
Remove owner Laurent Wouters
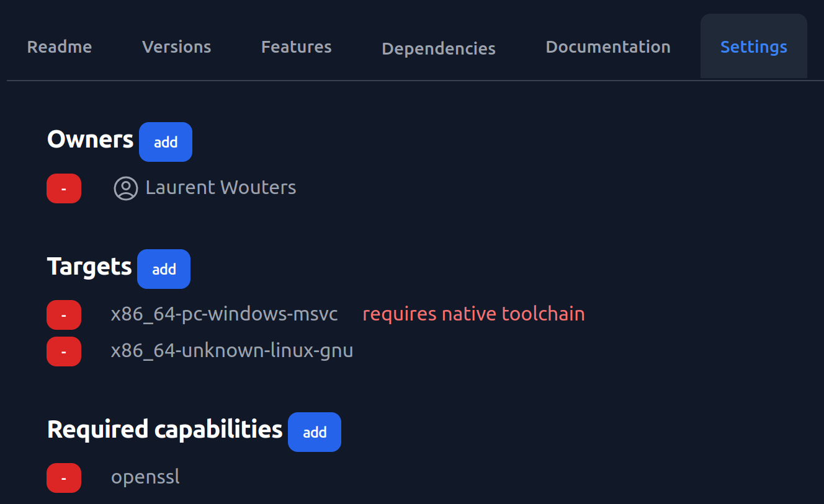coord(64,188)
